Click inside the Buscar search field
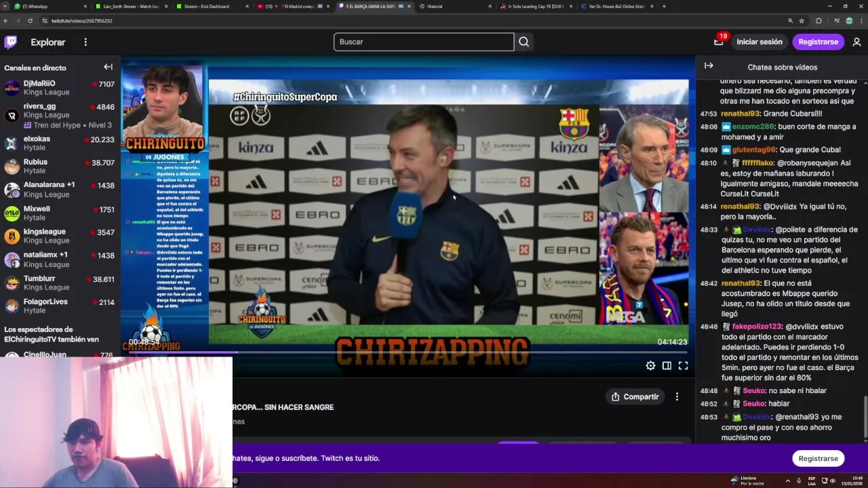The height and width of the screenshot is (488, 868). [424, 42]
